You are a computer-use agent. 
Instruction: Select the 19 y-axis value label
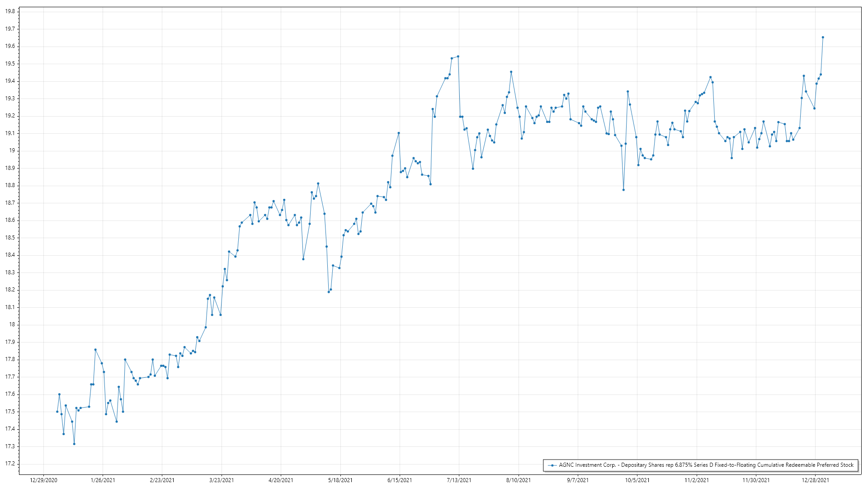click(12, 150)
